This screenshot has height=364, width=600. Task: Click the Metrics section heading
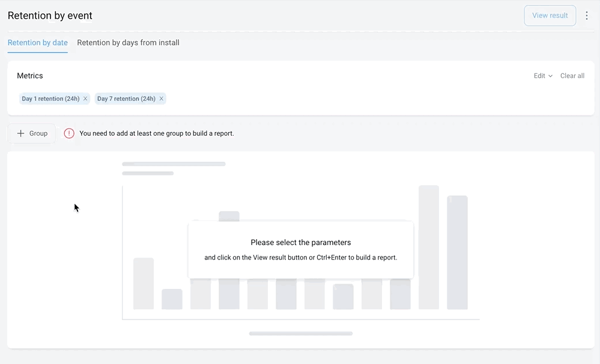click(30, 76)
